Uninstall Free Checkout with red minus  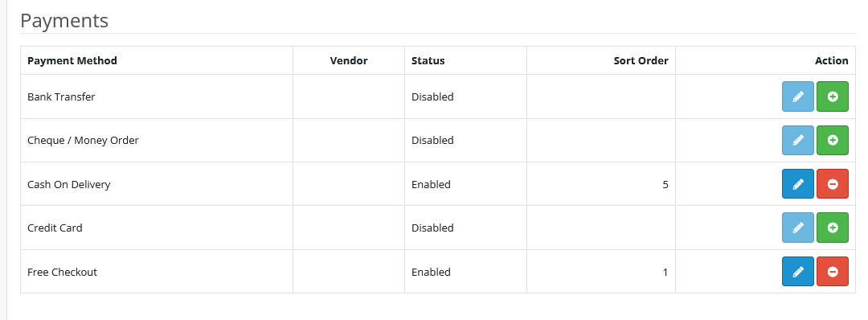pos(833,271)
